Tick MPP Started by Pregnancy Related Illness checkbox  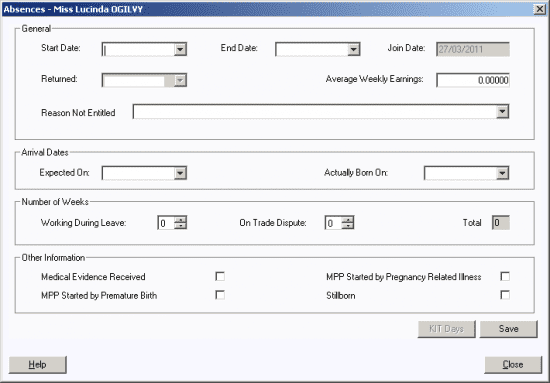[505, 276]
